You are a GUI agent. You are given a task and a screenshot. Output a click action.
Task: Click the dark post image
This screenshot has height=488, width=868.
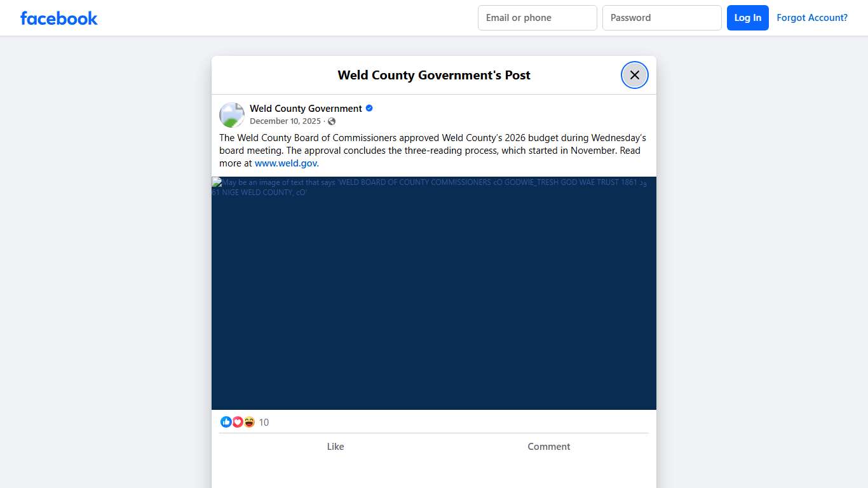[x=434, y=292]
